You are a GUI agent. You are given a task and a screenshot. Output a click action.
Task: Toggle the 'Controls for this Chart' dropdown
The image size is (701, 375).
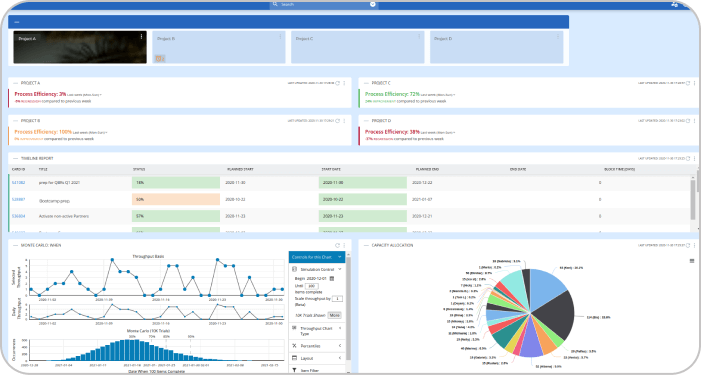pos(317,257)
